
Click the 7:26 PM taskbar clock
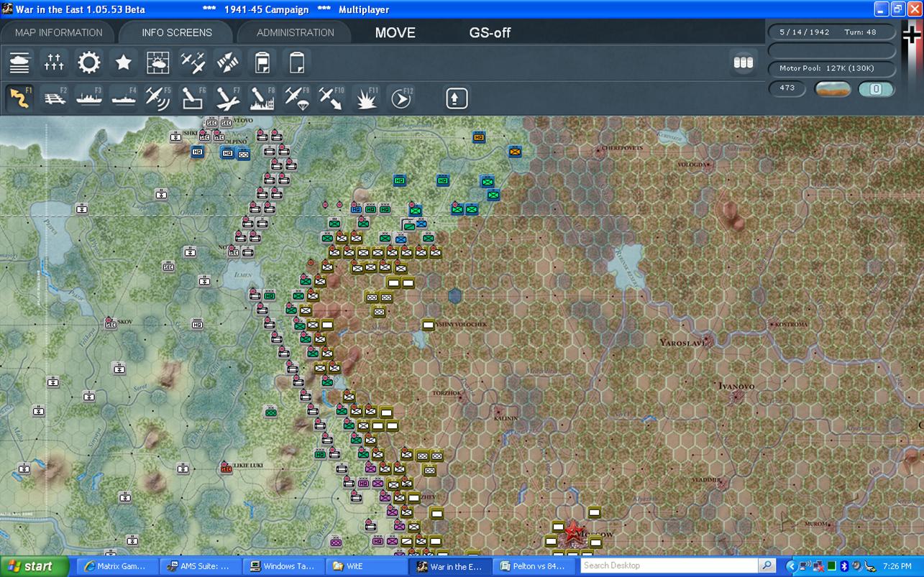897,566
